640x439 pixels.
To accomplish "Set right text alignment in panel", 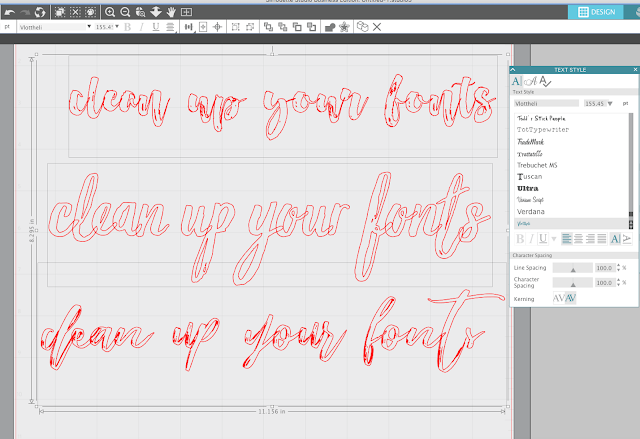I will 590,239.
